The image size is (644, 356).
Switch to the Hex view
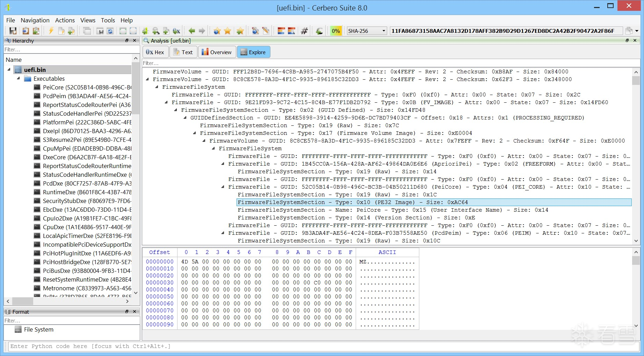[155, 52]
